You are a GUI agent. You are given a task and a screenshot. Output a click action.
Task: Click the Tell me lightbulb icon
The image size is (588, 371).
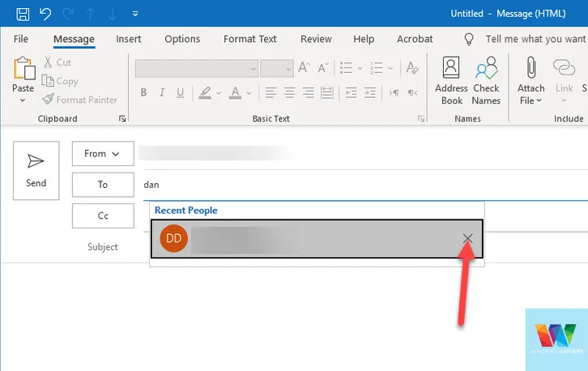[468, 39]
